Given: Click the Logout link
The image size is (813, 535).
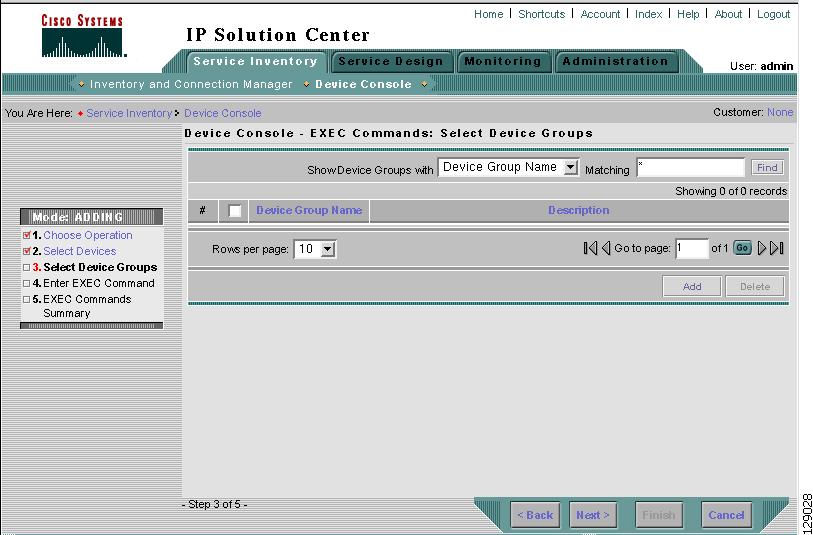Looking at the screenshot, I should coord(774,15).
